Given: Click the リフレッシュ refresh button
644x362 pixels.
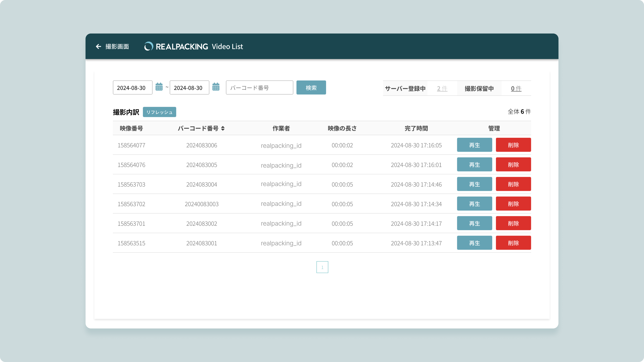Looking at the screenshot, I should click(x=159, y=112).
